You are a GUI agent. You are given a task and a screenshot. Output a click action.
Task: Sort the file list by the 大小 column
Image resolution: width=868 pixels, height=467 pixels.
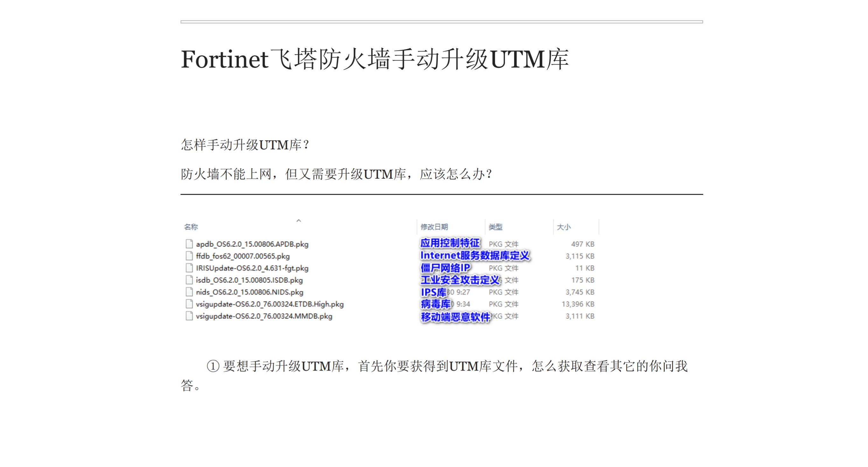pyautogui.click(x=564, y=227)
